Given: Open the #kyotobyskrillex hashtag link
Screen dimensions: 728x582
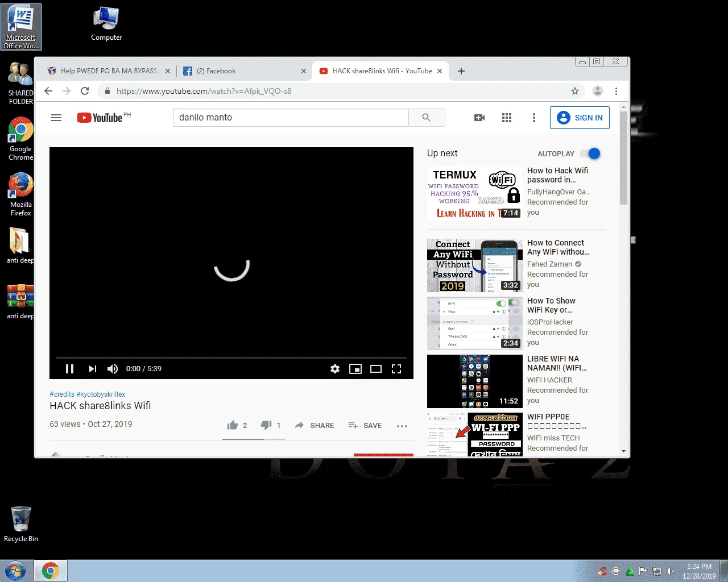Looking at the screenshot, I should point(101,394).
